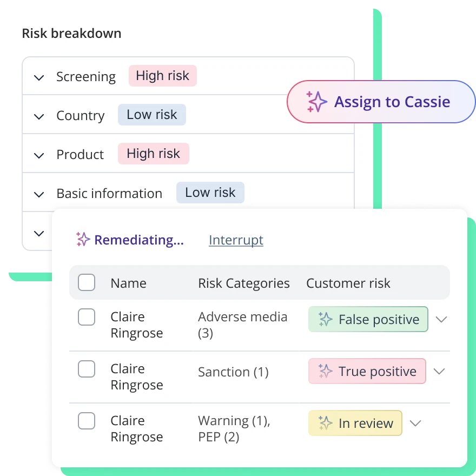
Task: Open dropdown next to True positive
Action: (x=439, y=371)
